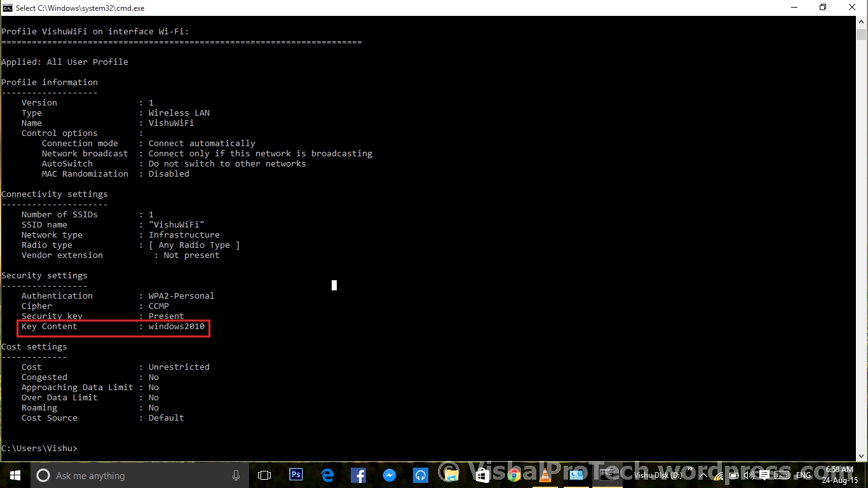Viewport: 868px width, 488px height.
Task: Open the Microsoft Store from the taskbar
Action: 482,475
